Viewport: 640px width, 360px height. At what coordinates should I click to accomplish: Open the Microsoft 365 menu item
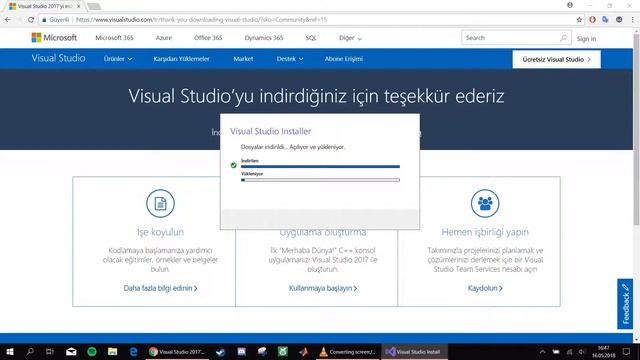[114, 38]
